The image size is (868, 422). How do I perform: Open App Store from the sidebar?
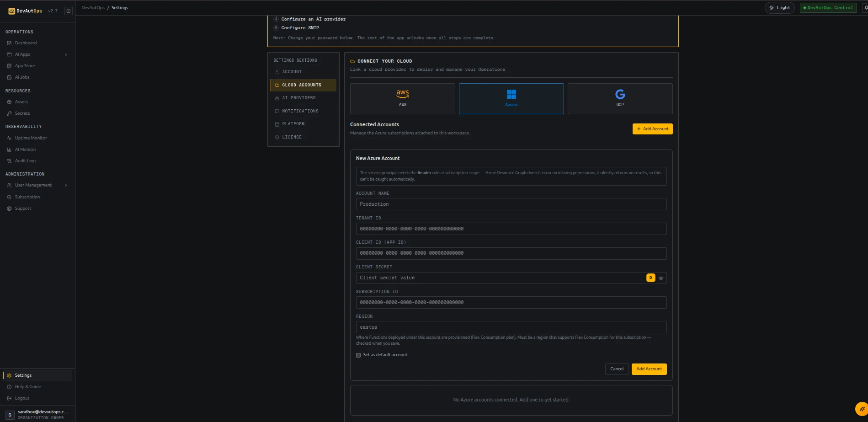tap(25, 66)
